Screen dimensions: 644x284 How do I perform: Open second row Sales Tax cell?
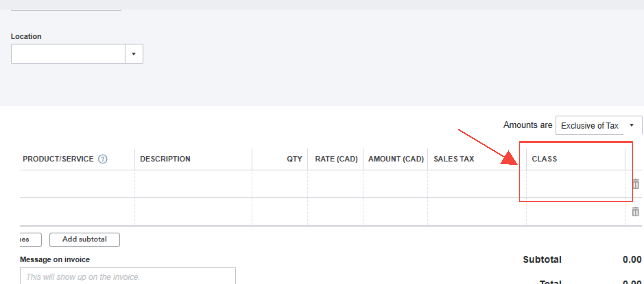[x=477, y=212]
